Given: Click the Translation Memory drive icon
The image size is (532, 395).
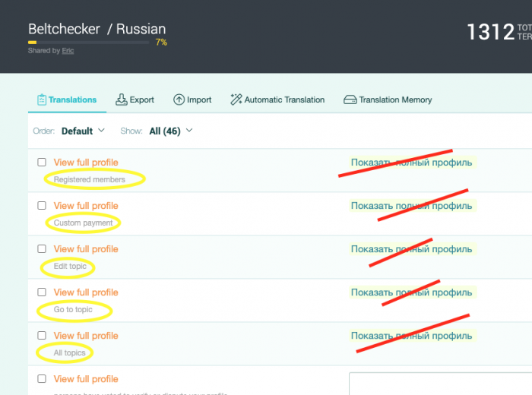Looking at the screenshot, I should click(x=350, y=100).
